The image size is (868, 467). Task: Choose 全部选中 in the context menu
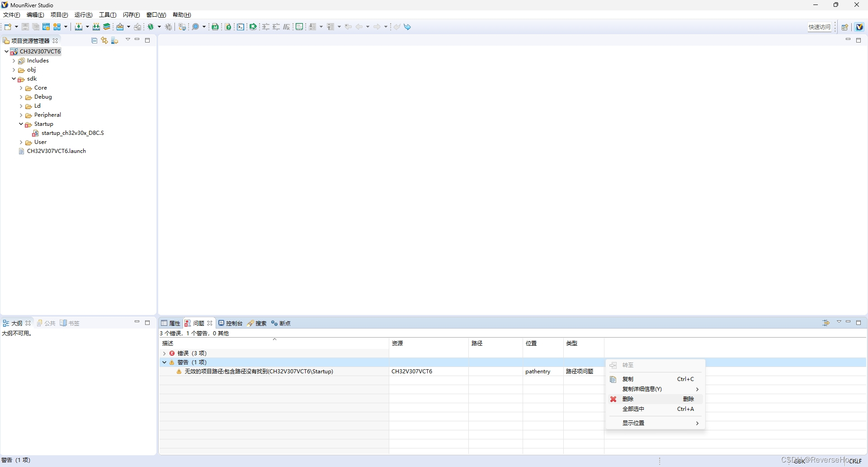(x=655, y=409)
